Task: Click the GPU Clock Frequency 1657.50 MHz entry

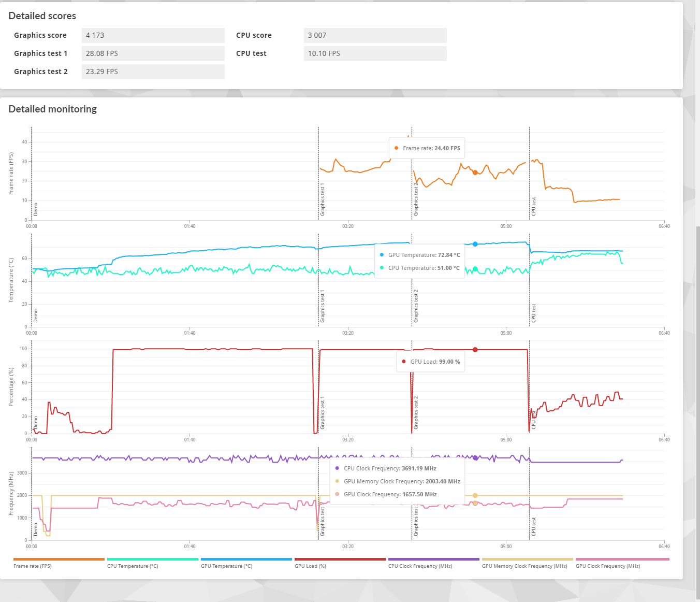Action: 386,494
